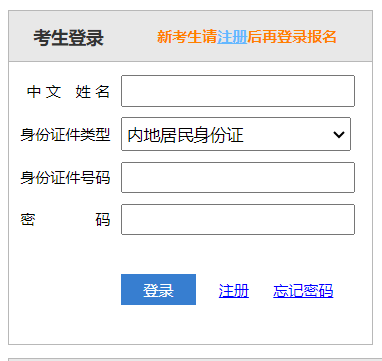Click the 密码 label text
This screenshot has height=361, width=382.
tap(65, 220)
